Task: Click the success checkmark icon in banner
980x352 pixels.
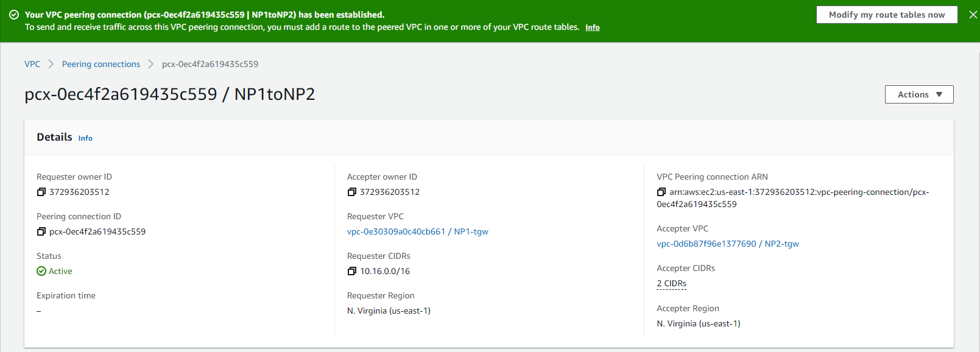Action: pos(14,15)
